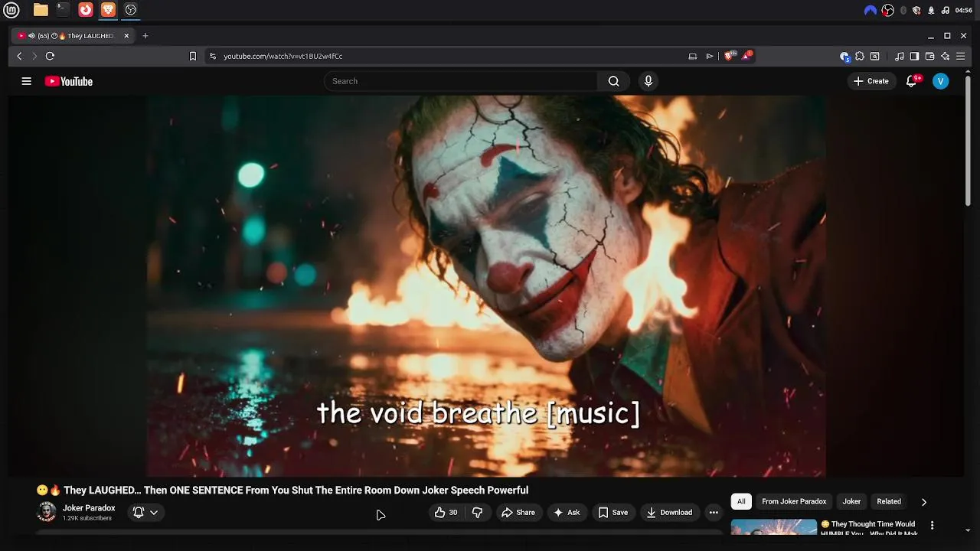Launch the Terminal from panel
The image size is (980, 551).
pos(63,10)
